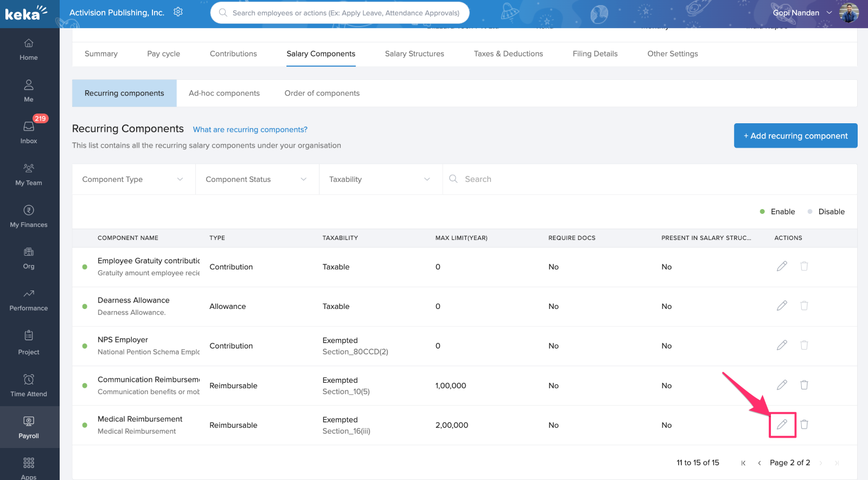Open Time Attend from sidebar
Viewport: 868px width, 480px height.
[29, 384]
